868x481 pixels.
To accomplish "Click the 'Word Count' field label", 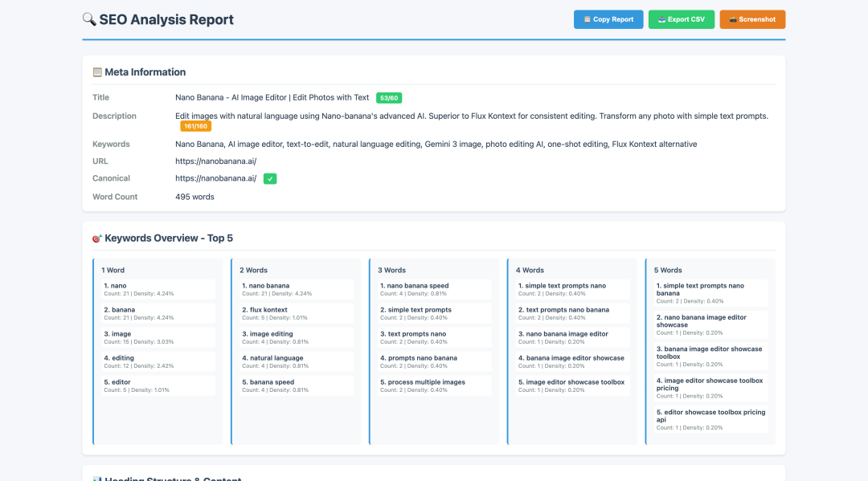I will tap(115, 197).
